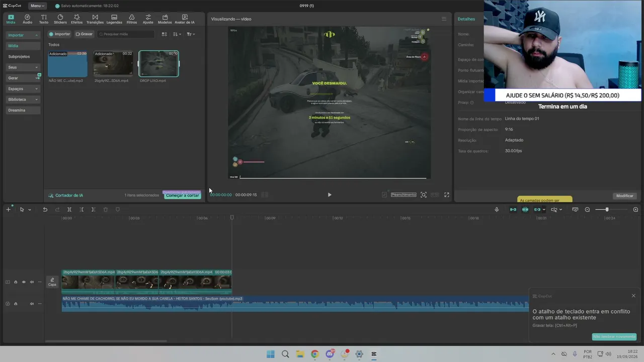This screenshot has height=362, width=644.
Task: Adjust the timeline zoom slider
Action: coord(607,210)
